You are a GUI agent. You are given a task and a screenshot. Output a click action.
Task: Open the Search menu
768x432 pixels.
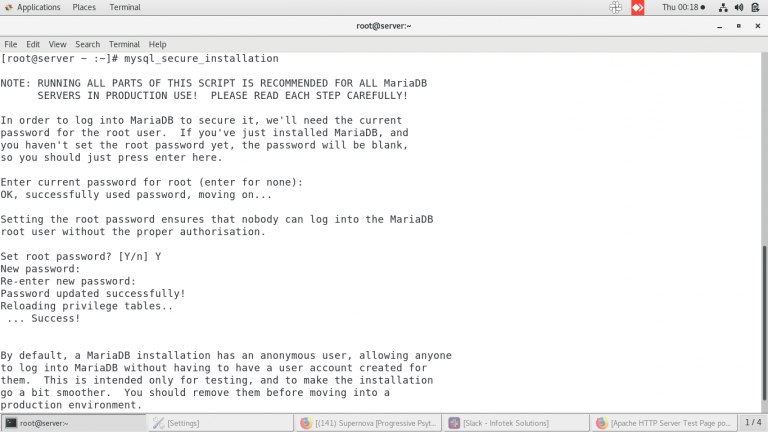87,44
